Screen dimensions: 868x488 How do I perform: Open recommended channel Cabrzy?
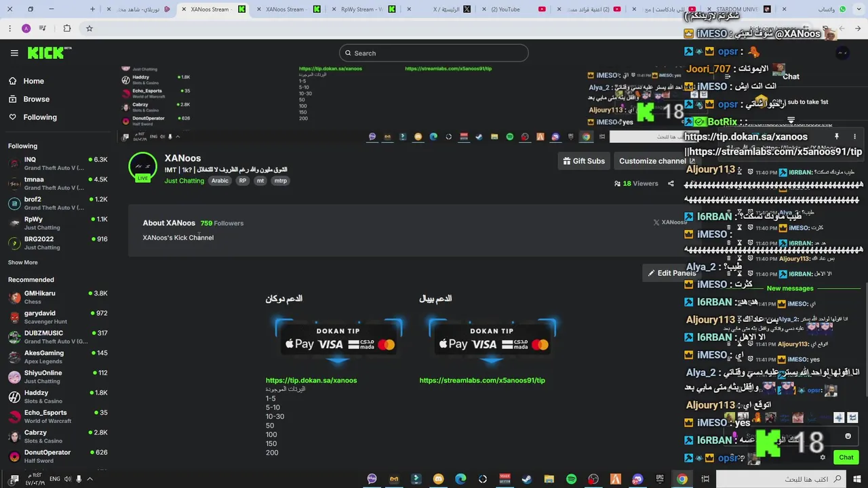58,436
